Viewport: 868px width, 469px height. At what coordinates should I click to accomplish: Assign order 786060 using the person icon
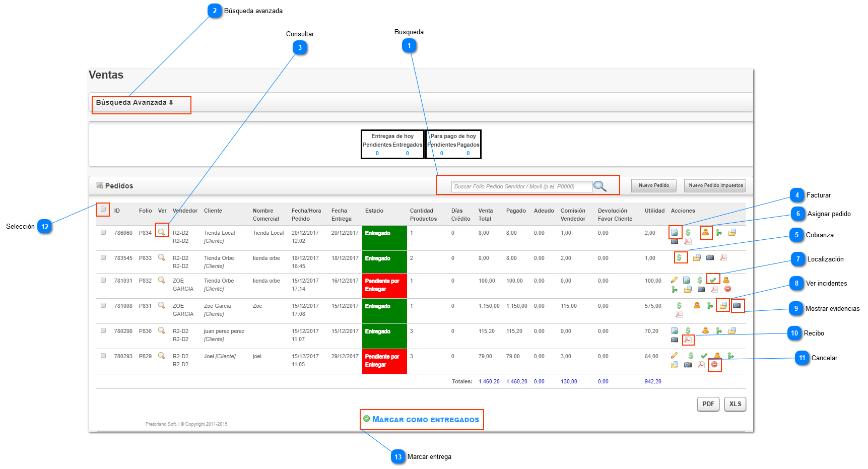(x=705, y=232)
